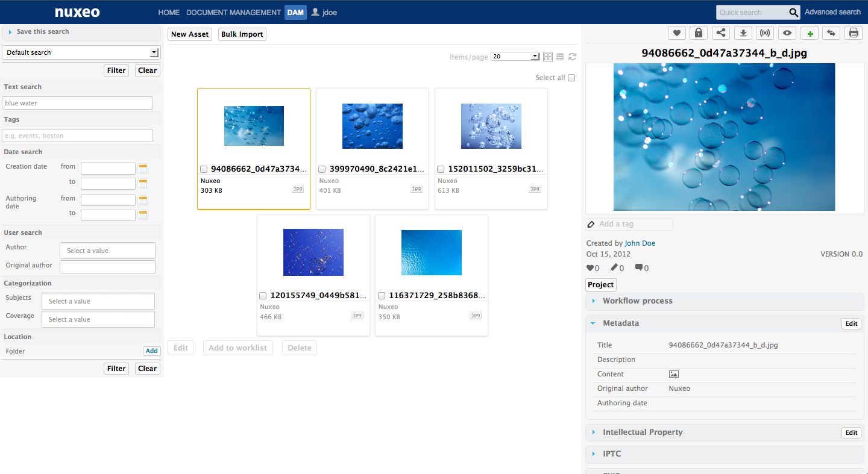
Task: Click the Project button
Action: pos(601,285)
